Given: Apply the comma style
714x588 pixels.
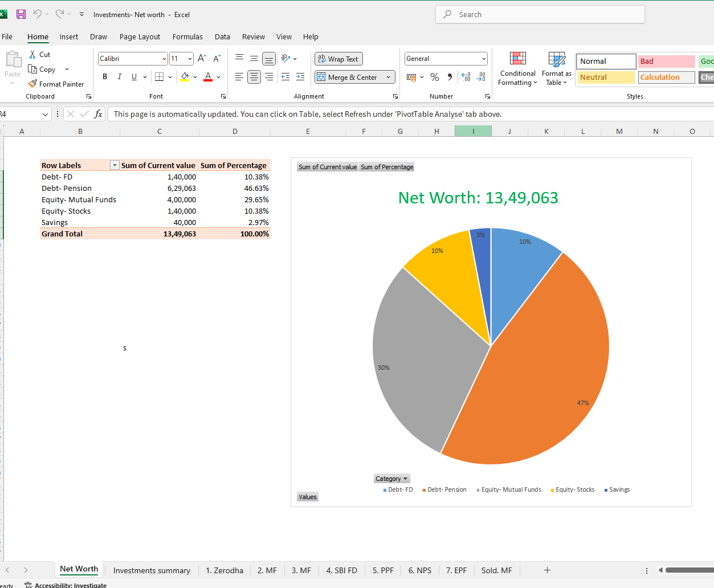Looking at the screenshot, I should [450, 77].
